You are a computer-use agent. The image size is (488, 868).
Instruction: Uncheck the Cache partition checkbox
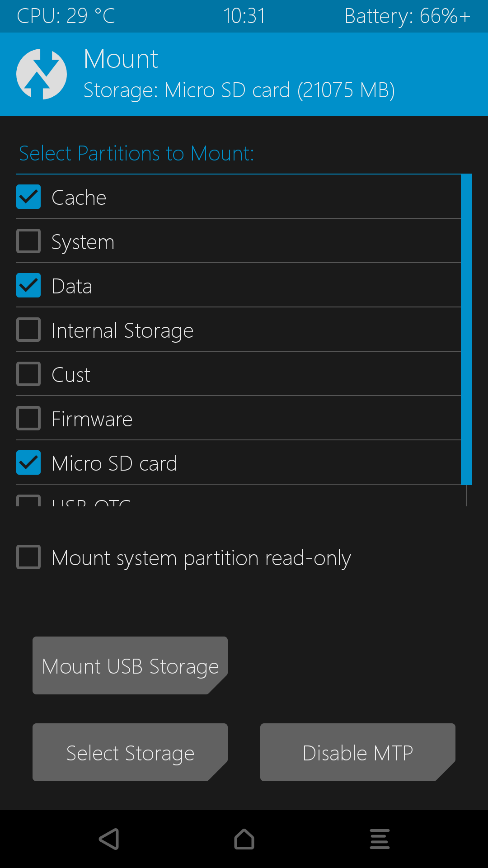[x=28, y=197]
